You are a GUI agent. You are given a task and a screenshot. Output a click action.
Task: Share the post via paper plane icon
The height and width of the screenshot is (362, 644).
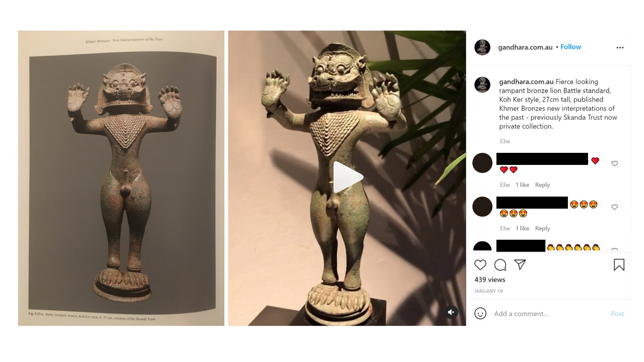[520, 264]
